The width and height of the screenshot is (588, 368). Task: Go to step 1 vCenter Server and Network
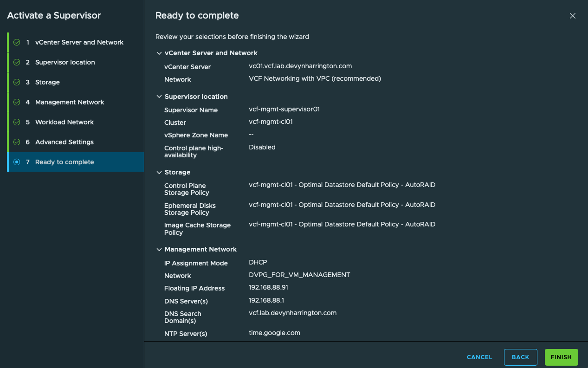(x=76, y=42)
